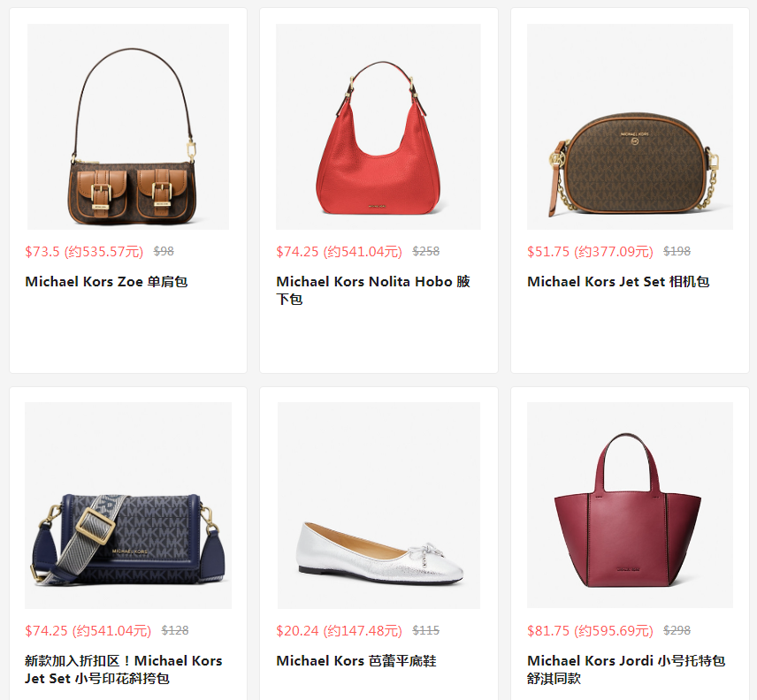Click the red Nolita Hobo bag image
This screenshot has height=700, width=757.
378,126
